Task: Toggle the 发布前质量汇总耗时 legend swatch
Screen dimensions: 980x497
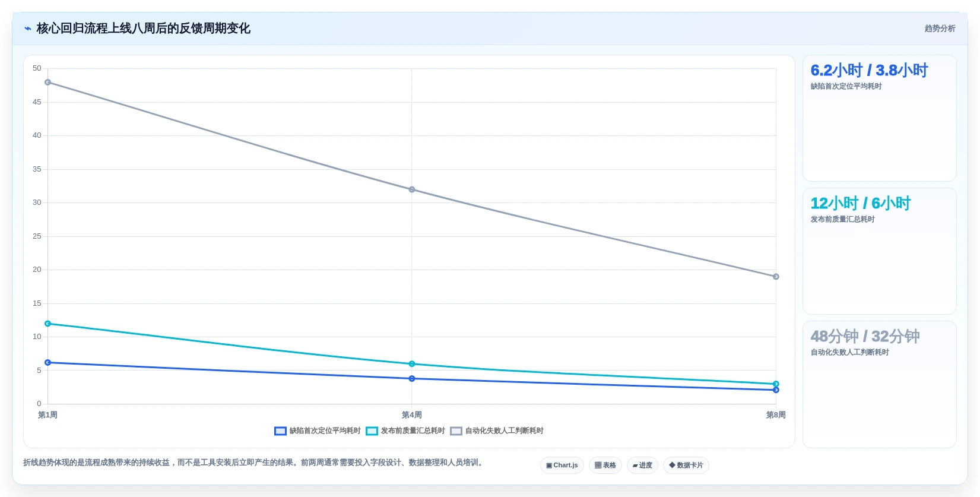Action: point(372,431)
